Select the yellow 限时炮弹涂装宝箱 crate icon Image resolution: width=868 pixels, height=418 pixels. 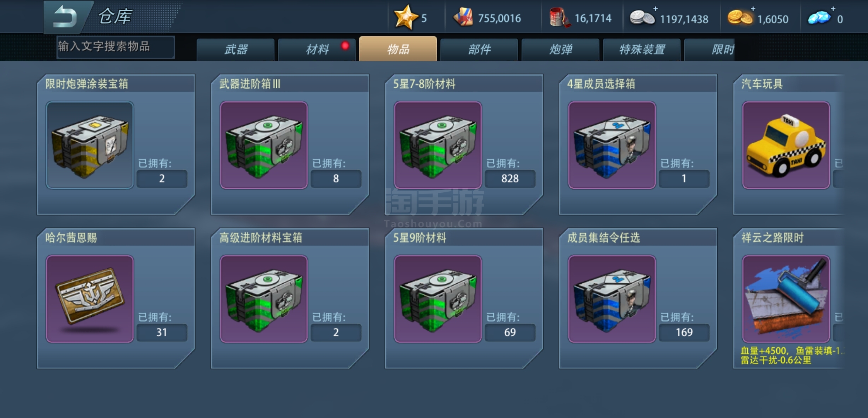[90, 145]
